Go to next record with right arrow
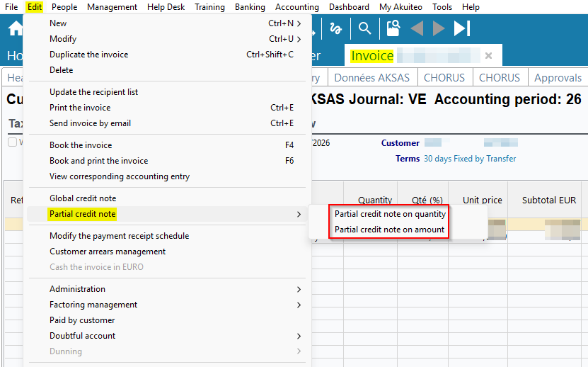 [439, 28]
